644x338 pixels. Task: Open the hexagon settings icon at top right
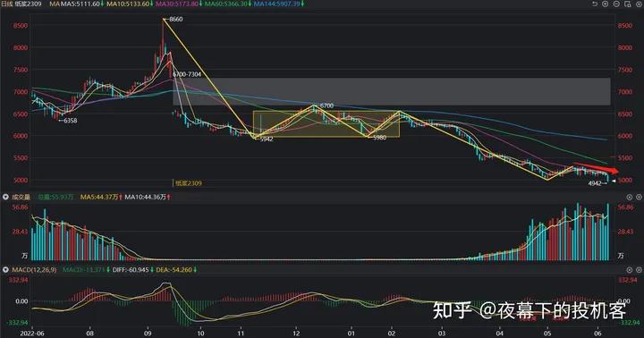click(639, 4)
